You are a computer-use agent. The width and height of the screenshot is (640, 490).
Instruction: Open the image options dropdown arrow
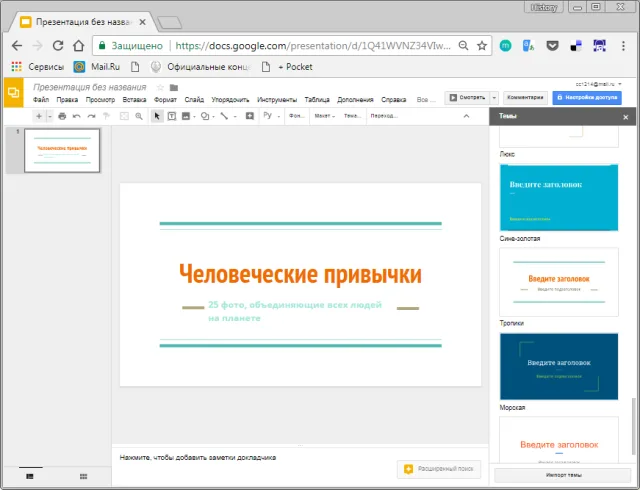194,116
